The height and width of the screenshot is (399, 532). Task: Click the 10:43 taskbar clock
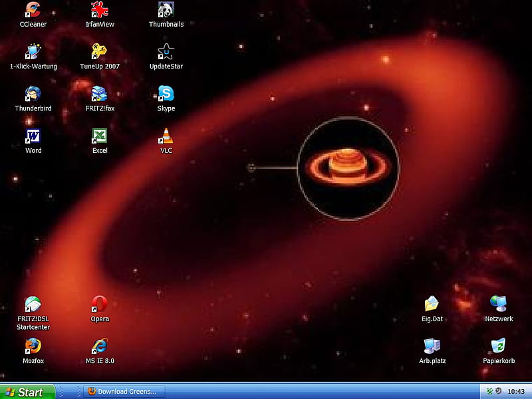pyautogui.click(x=516, y=392)
